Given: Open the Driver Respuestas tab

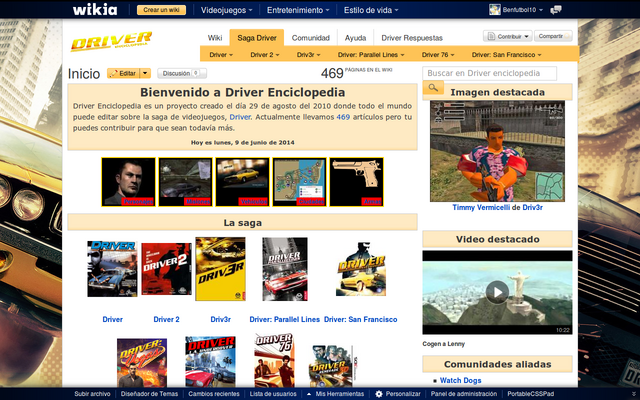Looking at the screenshot, I should coord(412,38).
